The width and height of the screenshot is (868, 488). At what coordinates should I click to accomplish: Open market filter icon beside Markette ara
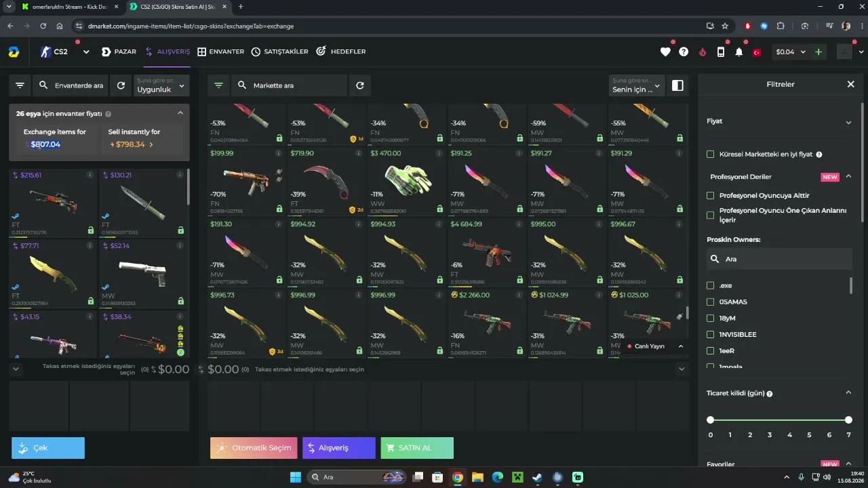point(218,85)
